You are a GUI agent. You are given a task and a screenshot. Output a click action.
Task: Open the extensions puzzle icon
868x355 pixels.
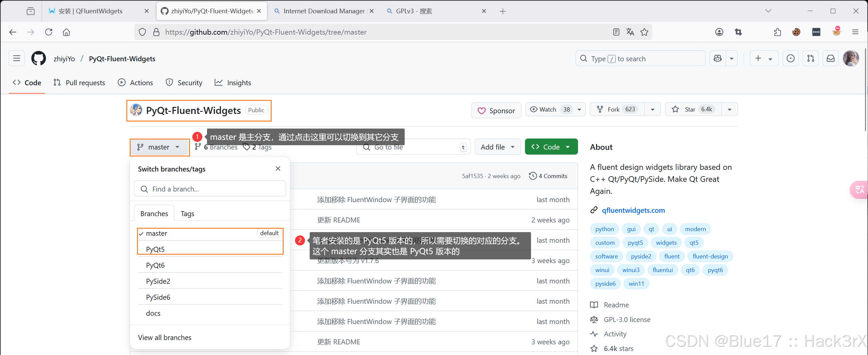click(x=777, y=32)
